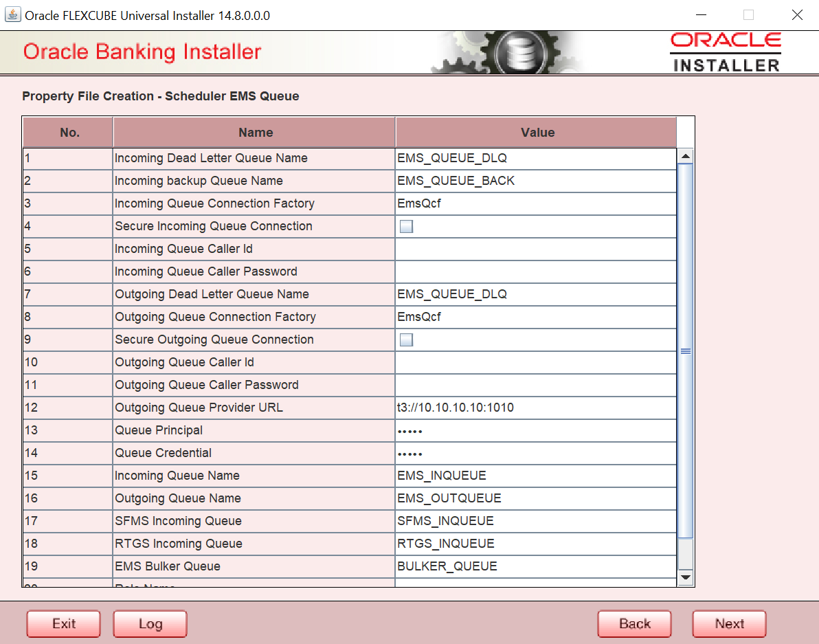
Task: Click the scrollbar down arrow
Action: [x=685, y=577]
